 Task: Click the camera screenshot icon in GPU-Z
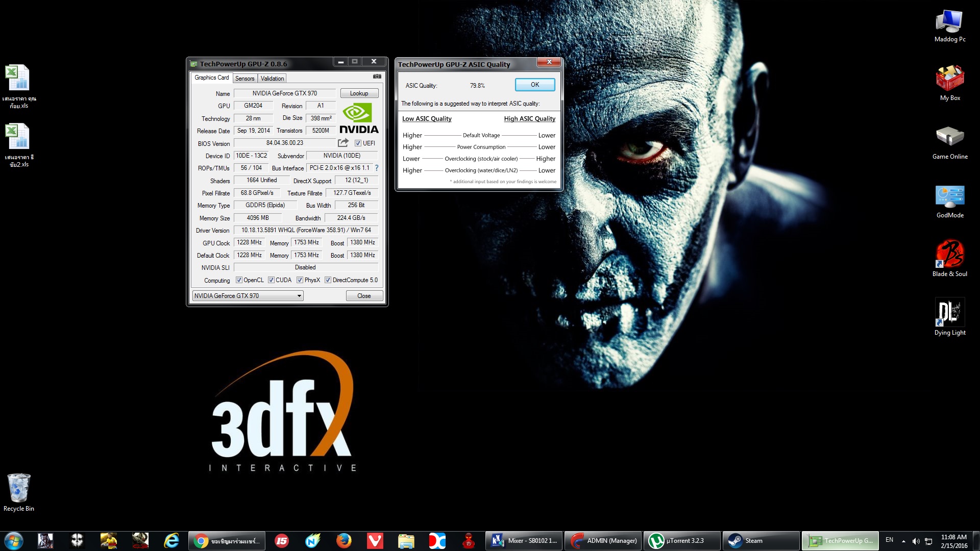pos(377,77)
